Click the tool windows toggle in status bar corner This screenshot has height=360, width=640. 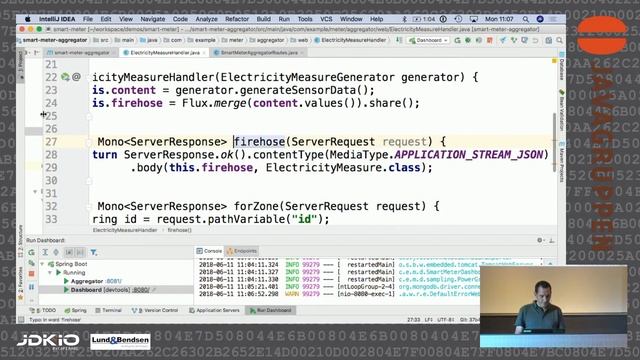(21, 320)
